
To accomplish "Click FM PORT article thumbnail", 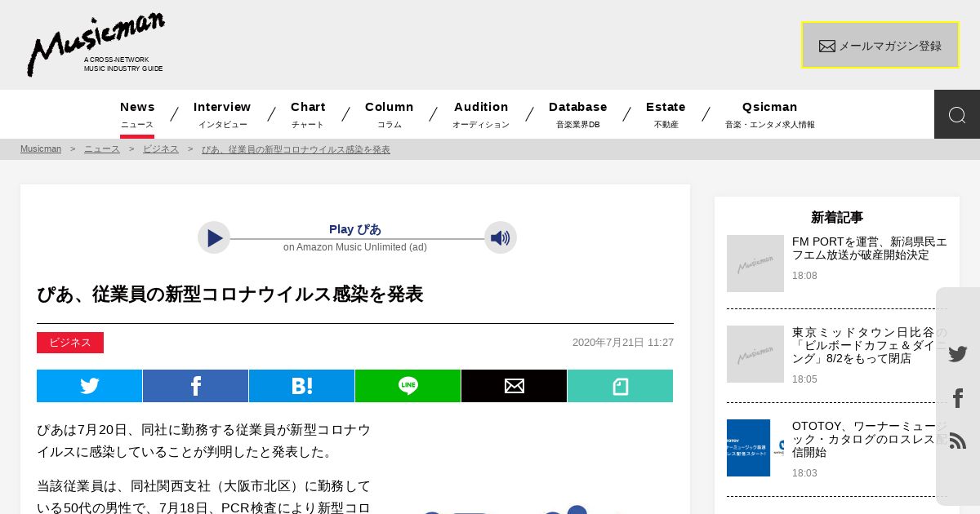I will coord(755,264).
